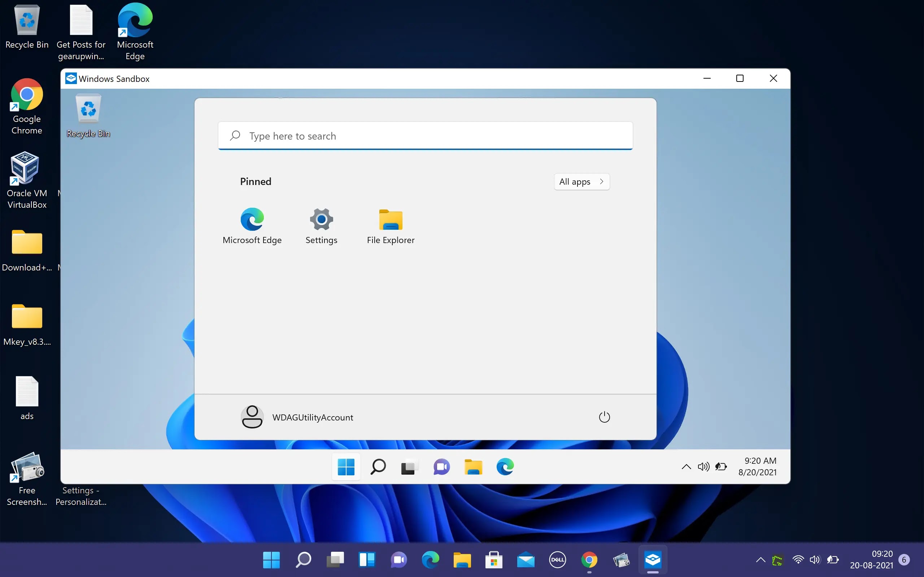Click sandbox taskbar Start button
924x577 pixels.
tap(346, 467)
